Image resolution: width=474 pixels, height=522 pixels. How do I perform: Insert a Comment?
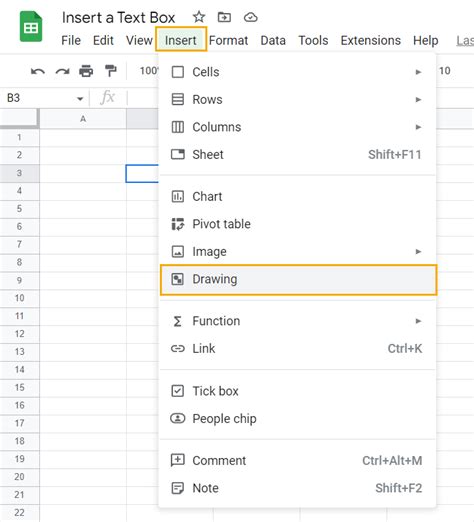(x=298, y=461)
